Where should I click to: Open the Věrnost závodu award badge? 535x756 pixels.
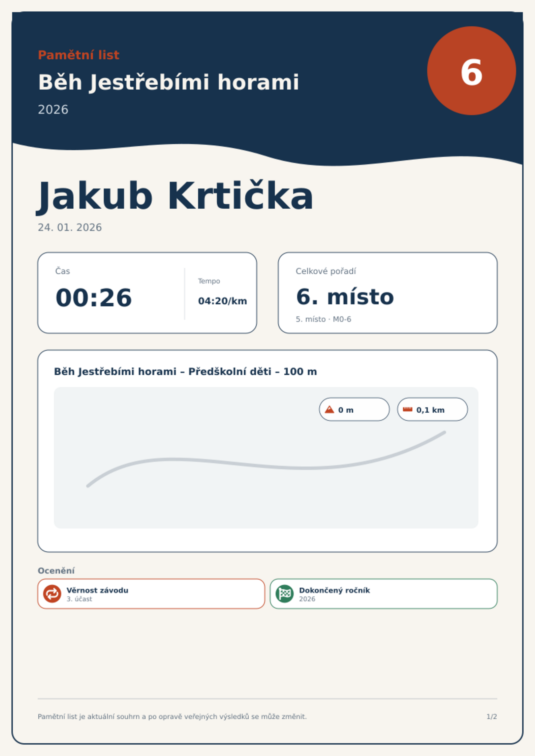coord(151,594)
